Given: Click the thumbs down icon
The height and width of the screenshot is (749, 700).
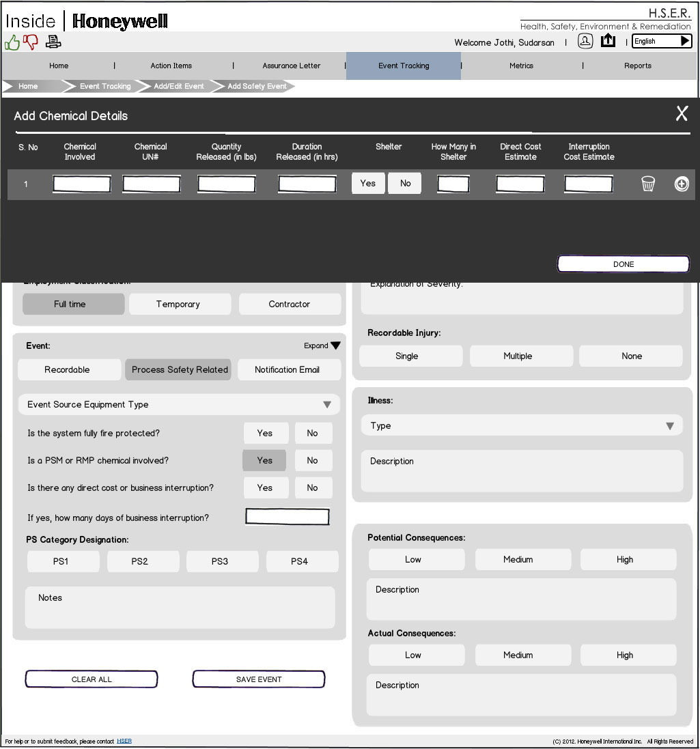Looking at the screenshot, I should click(31, 42).
